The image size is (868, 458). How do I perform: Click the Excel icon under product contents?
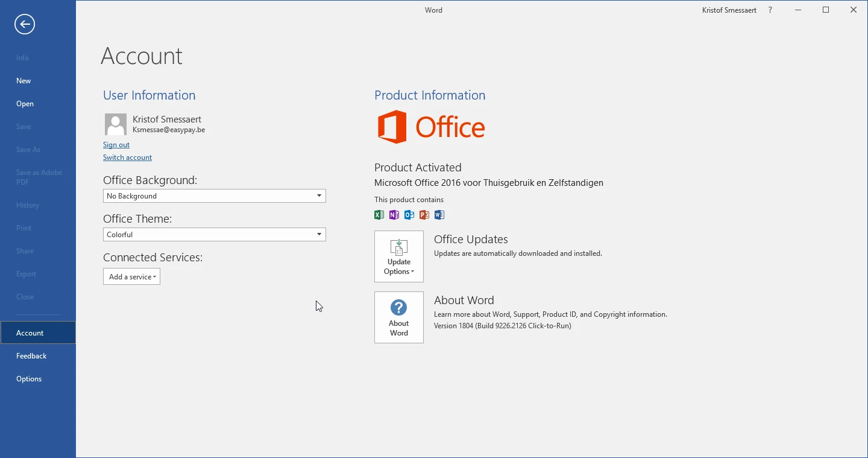[x=379, y=215]
